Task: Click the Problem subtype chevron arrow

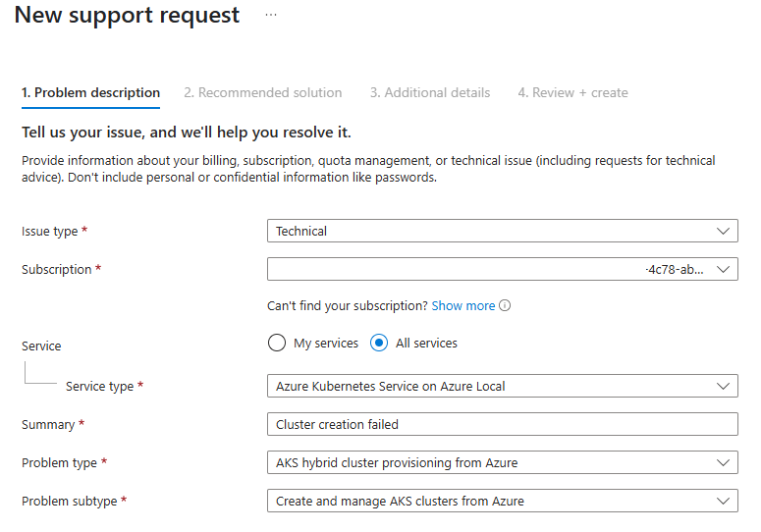Action: tap(723, 501)
